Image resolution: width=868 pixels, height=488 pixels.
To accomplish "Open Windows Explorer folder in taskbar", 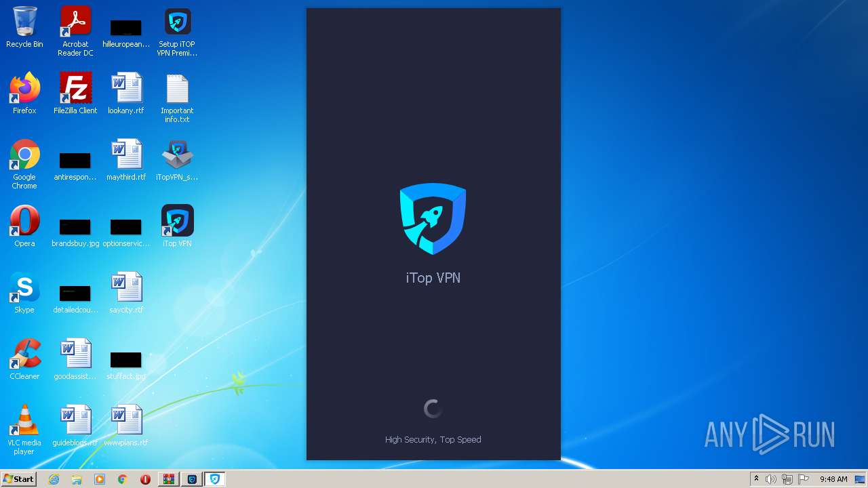I will coord(77,479).
